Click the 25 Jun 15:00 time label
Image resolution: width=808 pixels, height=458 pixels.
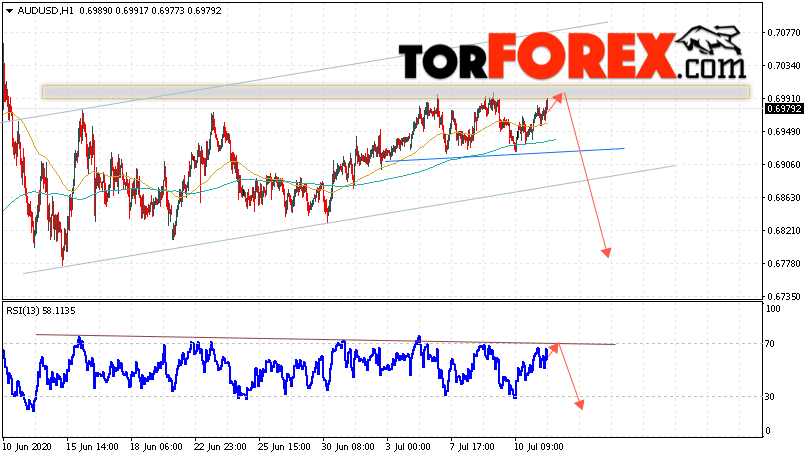[284, 447]
